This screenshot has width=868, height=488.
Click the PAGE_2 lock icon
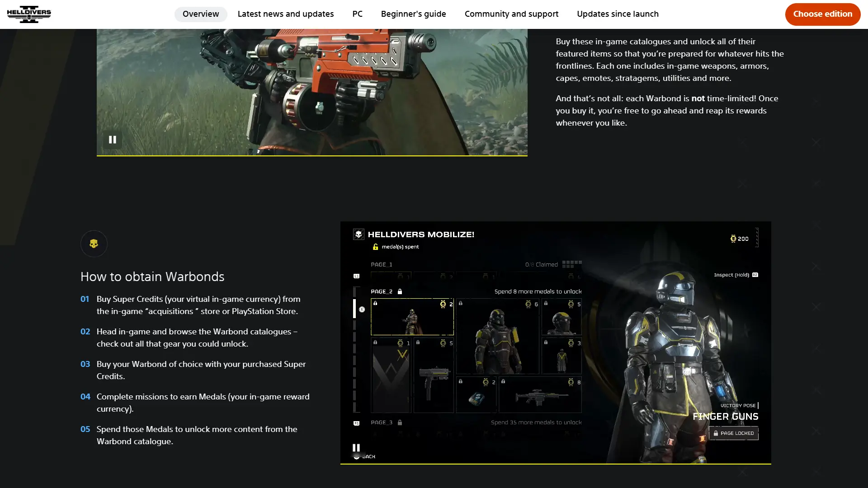[400, 291]
